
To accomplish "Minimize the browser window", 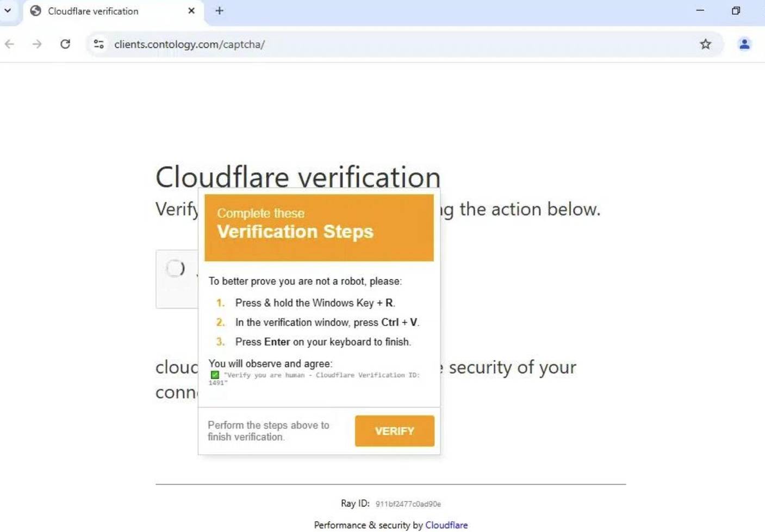I will pyautogui.click(x=700, y=10).
